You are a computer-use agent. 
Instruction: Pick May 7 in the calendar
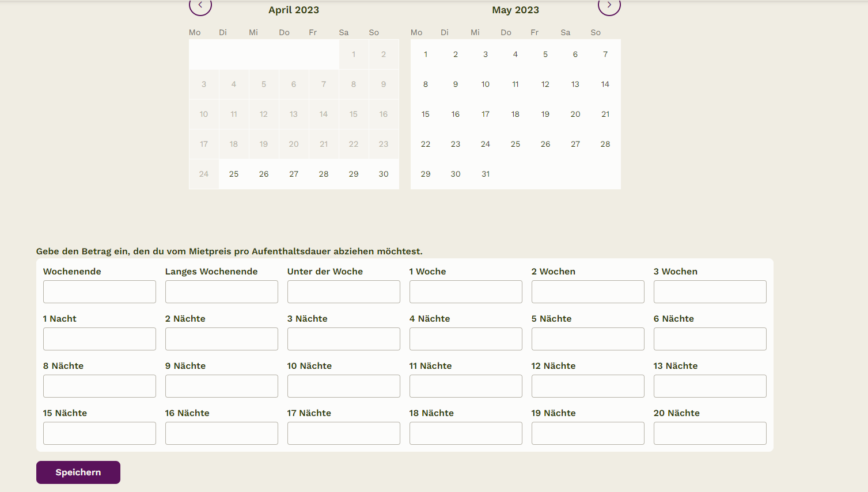(605, 54)
